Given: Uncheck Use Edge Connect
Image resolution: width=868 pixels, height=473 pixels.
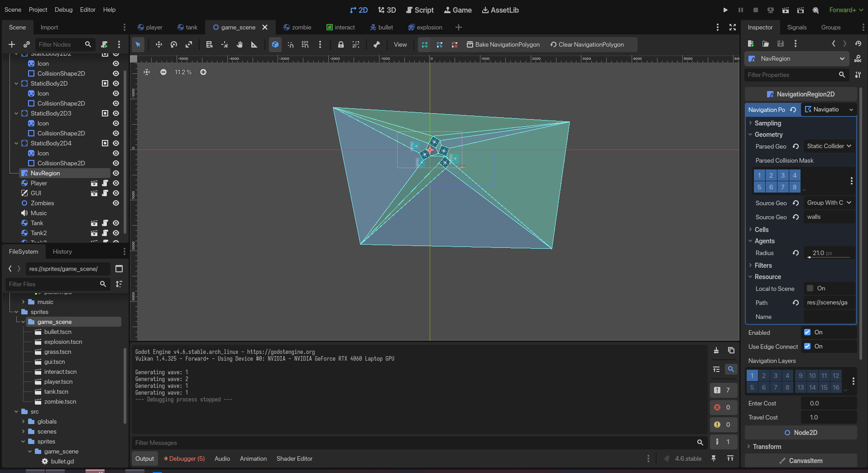Looking at the screenshot, I should [807, 346].
